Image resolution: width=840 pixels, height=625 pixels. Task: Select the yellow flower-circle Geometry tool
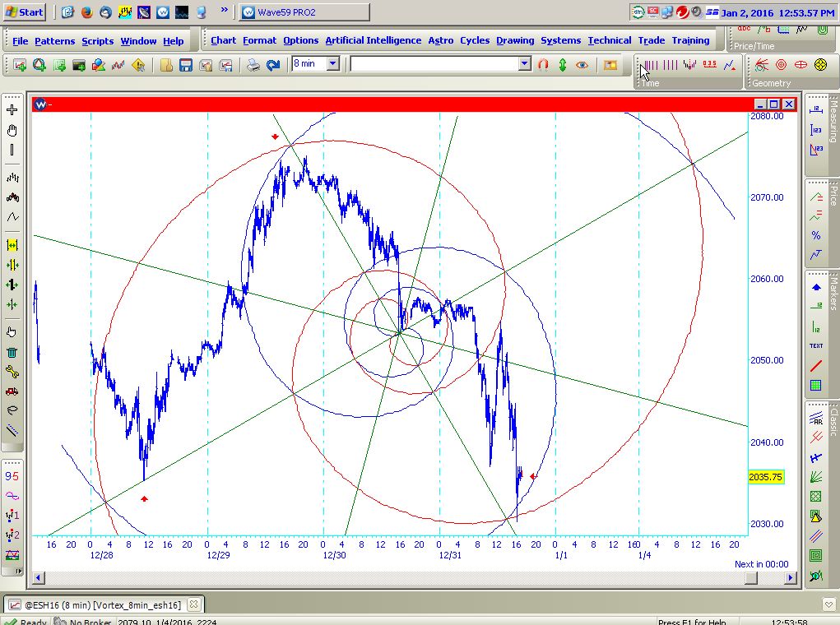820,65
